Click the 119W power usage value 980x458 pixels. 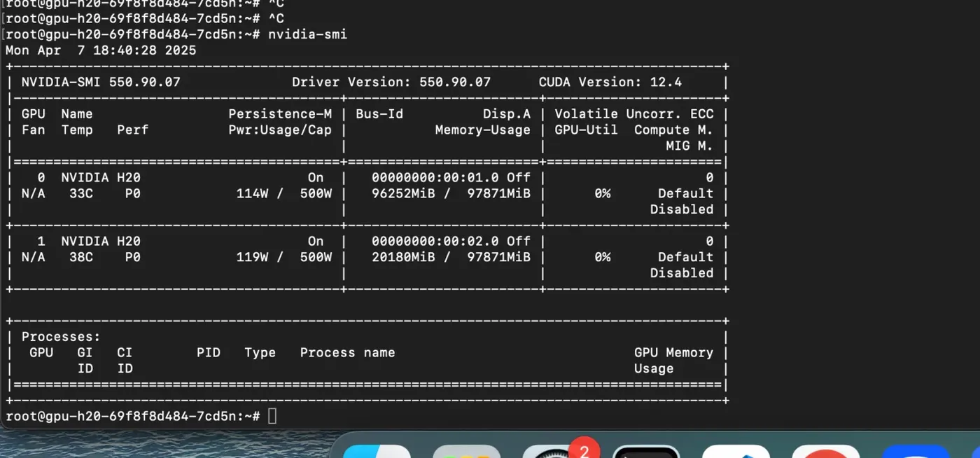click(252, 257)
